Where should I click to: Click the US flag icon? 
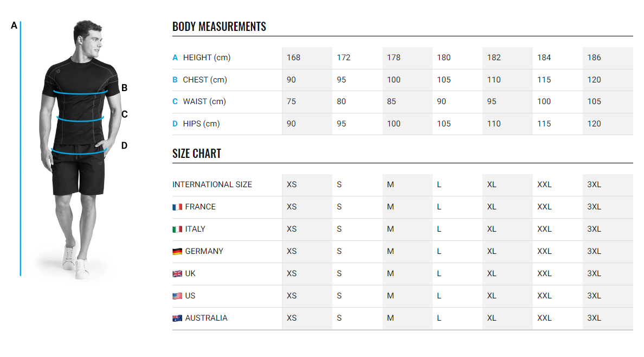[177, 296]
